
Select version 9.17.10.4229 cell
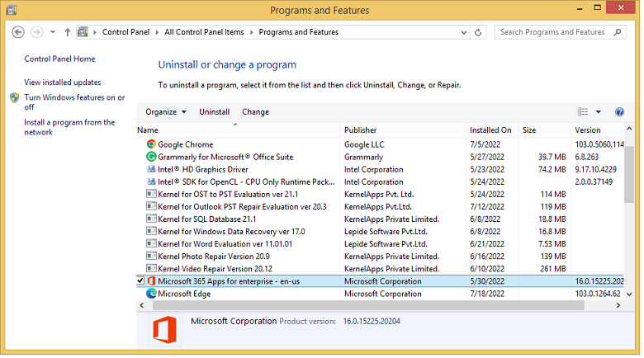pos(595,169)
